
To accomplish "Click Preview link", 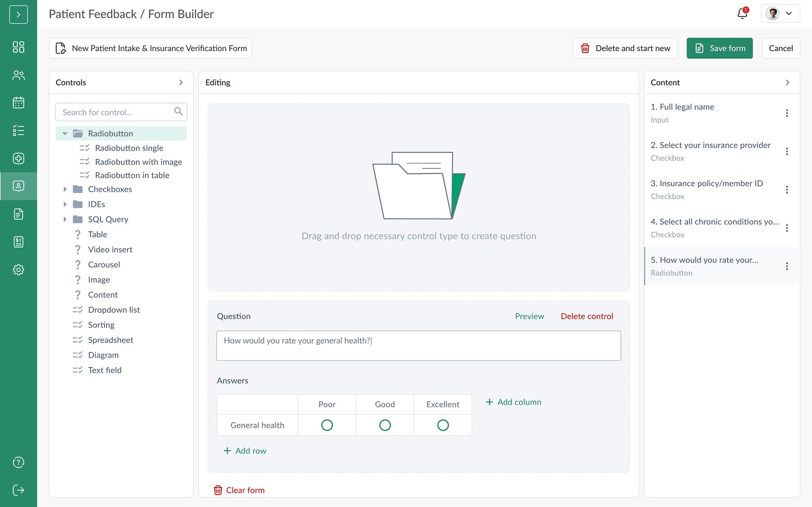I will [529, 316].
